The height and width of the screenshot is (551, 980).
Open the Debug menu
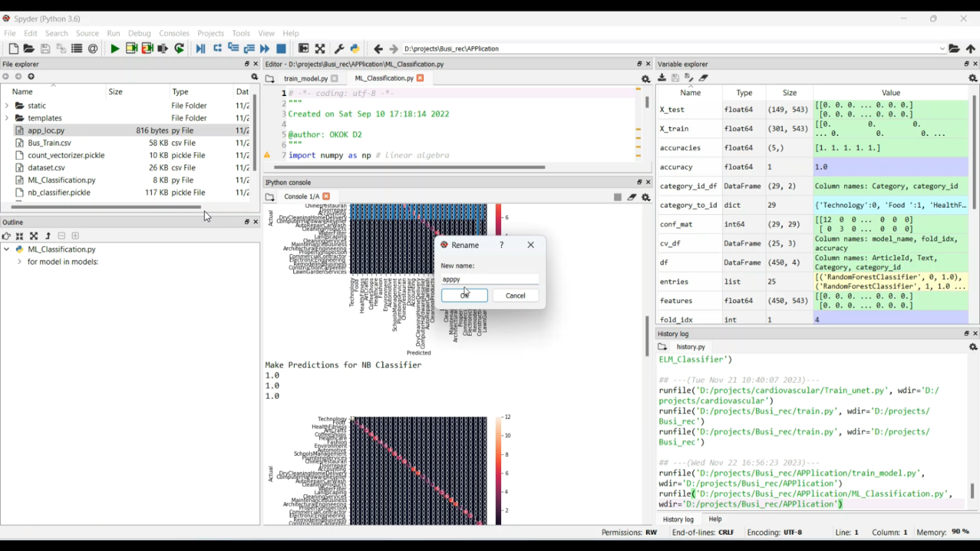click(x=139, y=33)
